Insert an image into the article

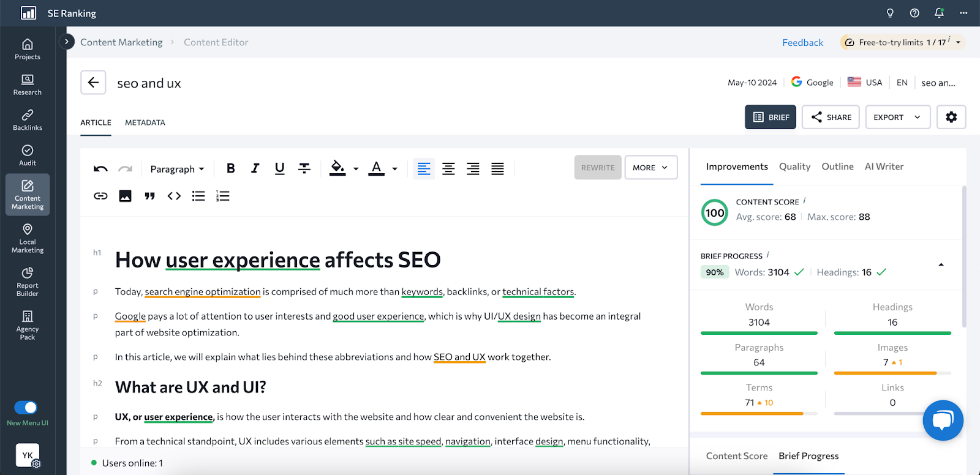pos(125,196)
